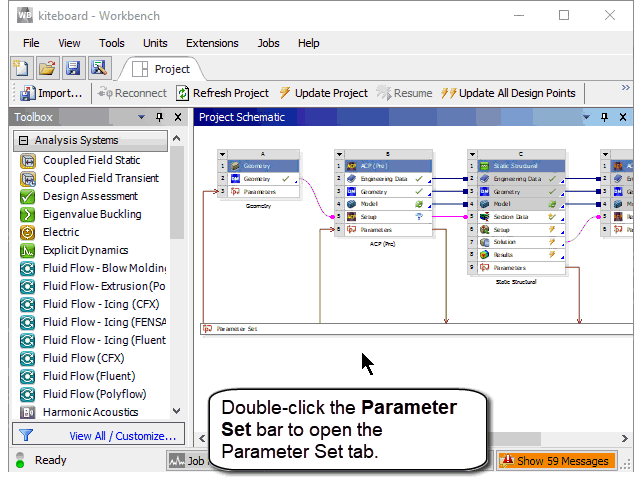Select the Static Structural title cell
Viewport: 642px width, 480px height.
tap(521, 166)
